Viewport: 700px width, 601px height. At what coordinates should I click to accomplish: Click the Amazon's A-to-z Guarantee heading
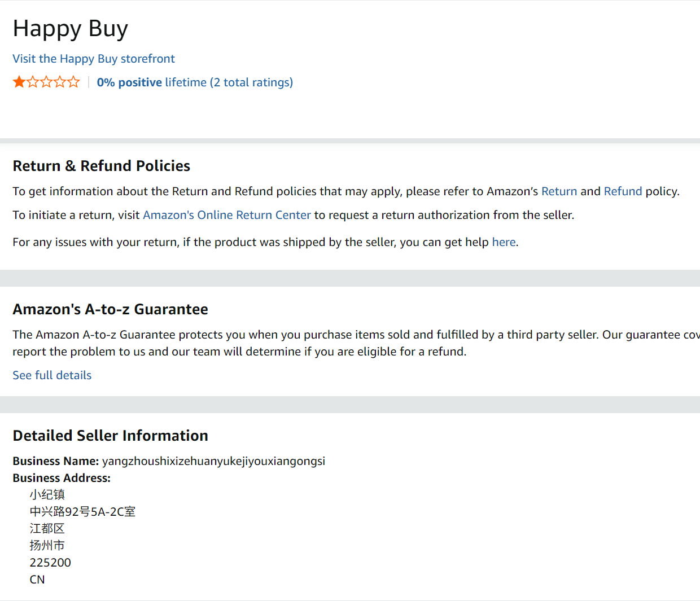111,309
